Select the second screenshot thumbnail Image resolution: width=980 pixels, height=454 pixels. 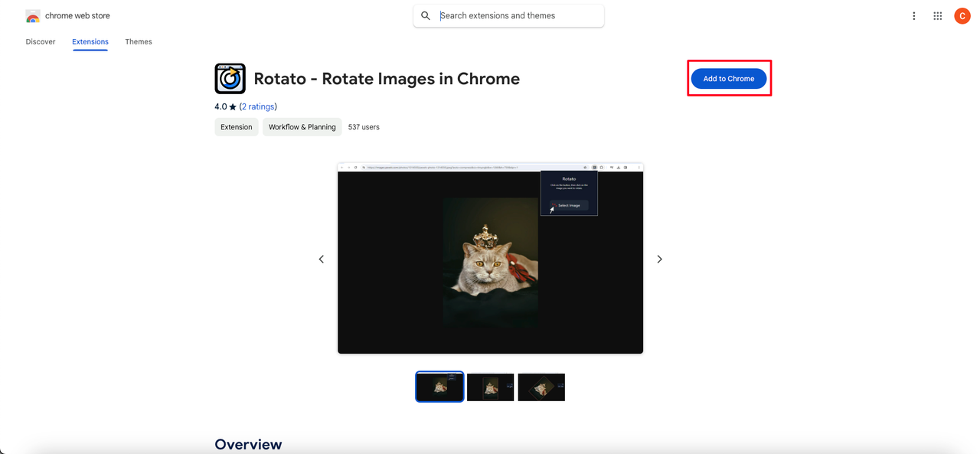pos(490,387)
